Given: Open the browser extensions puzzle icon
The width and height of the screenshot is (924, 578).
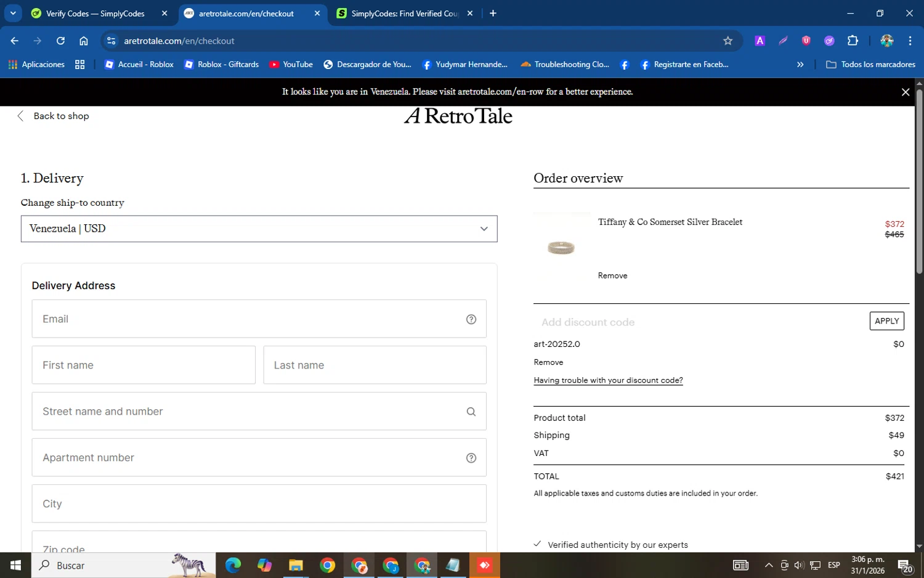Looking at the screenshot, I should [x=853, y=41].
